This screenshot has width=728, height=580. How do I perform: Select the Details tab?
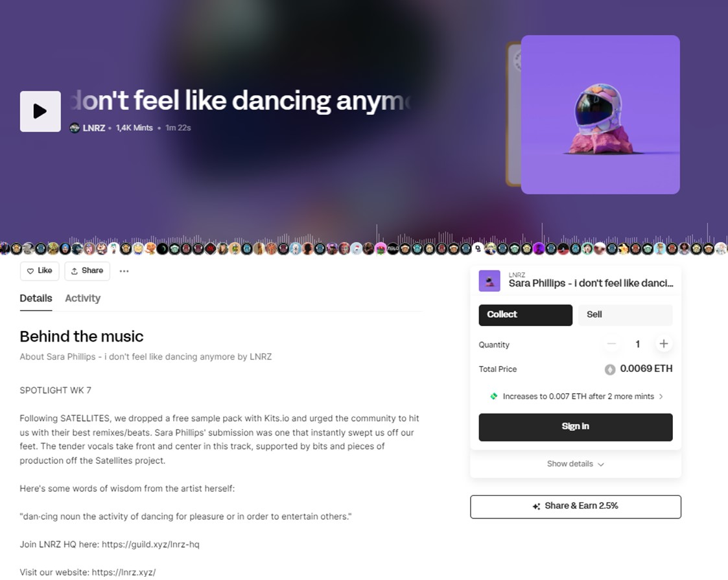point(36,298)
